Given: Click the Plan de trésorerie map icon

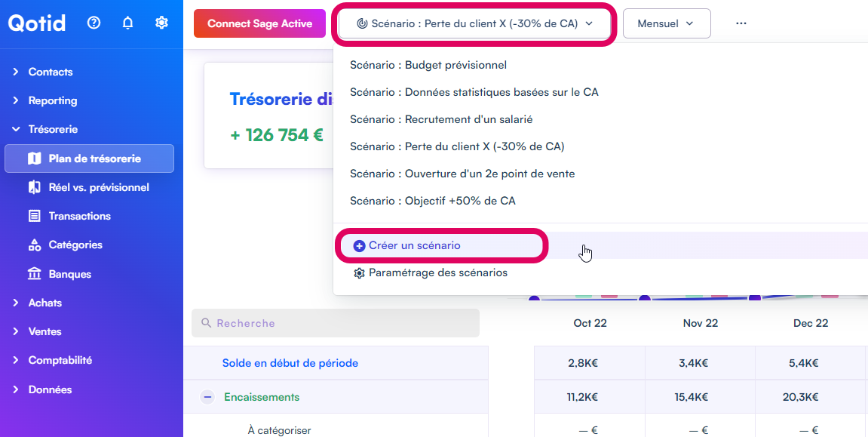Looking at the screenshot, I should click(x=35, y=158).
